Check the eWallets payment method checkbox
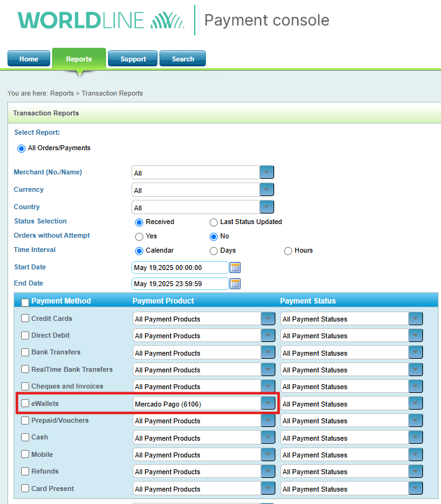 click(x=25, y=403)
